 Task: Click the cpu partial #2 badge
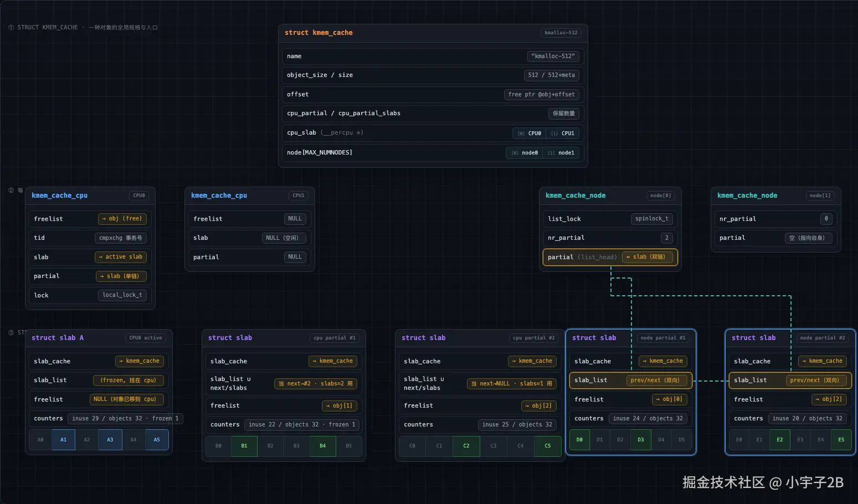click(x=534, y=338)
